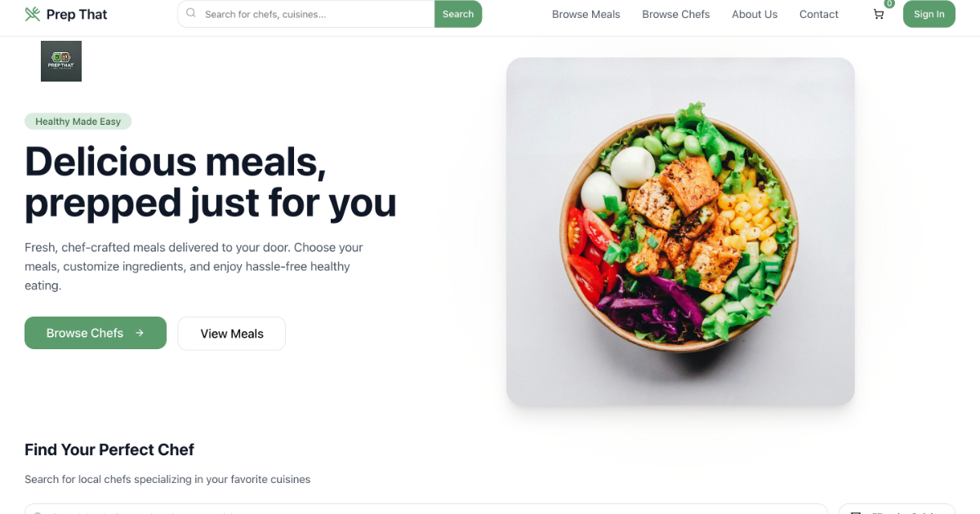Viewport: 980px width, 514px height.
Task: Click the Prep That brand name
Action: click(x=77, y=14)
